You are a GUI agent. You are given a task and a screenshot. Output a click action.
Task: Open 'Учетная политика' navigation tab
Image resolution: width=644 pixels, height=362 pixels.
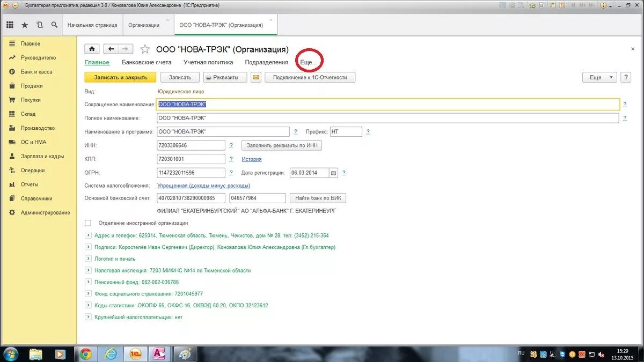tap(208, 62)
